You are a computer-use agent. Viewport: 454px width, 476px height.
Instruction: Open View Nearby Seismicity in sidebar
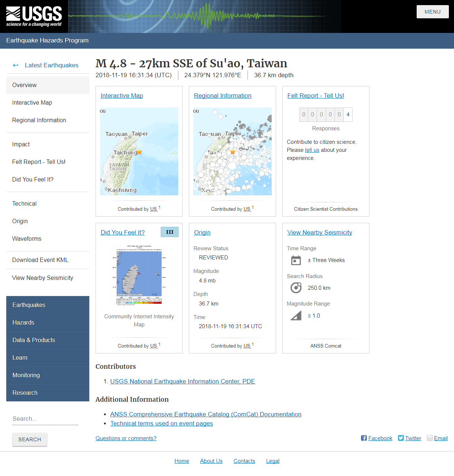pos(48,278)
